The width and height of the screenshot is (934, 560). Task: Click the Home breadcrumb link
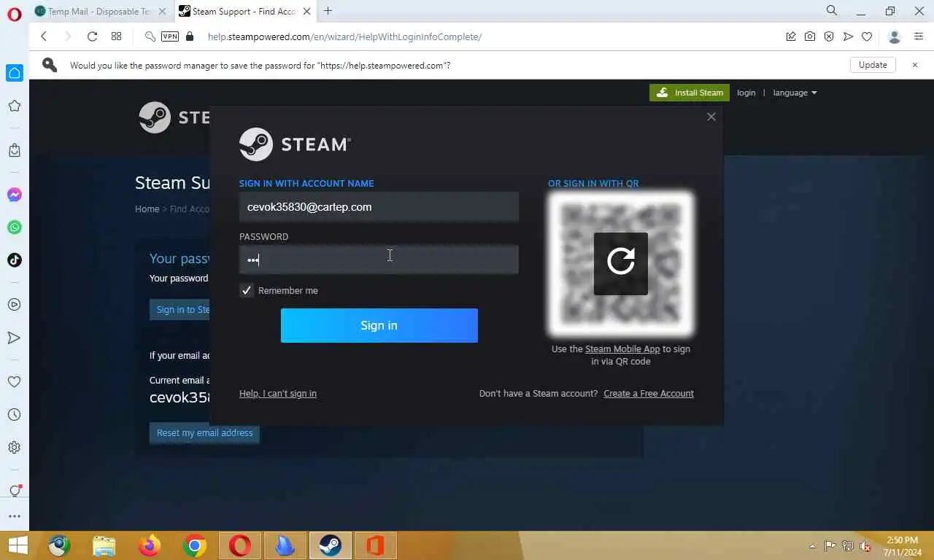tap(147, 209)
